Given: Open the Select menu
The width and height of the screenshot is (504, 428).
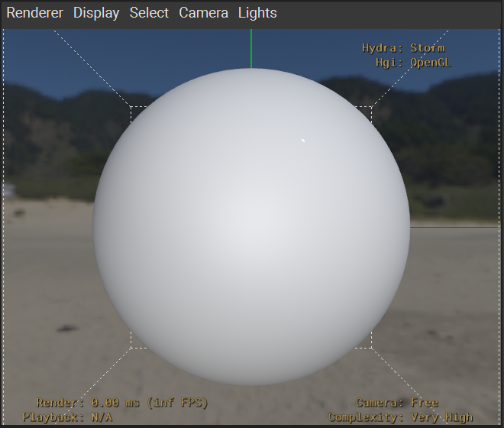Looking at the screenshot, I should tap(149, 13).
